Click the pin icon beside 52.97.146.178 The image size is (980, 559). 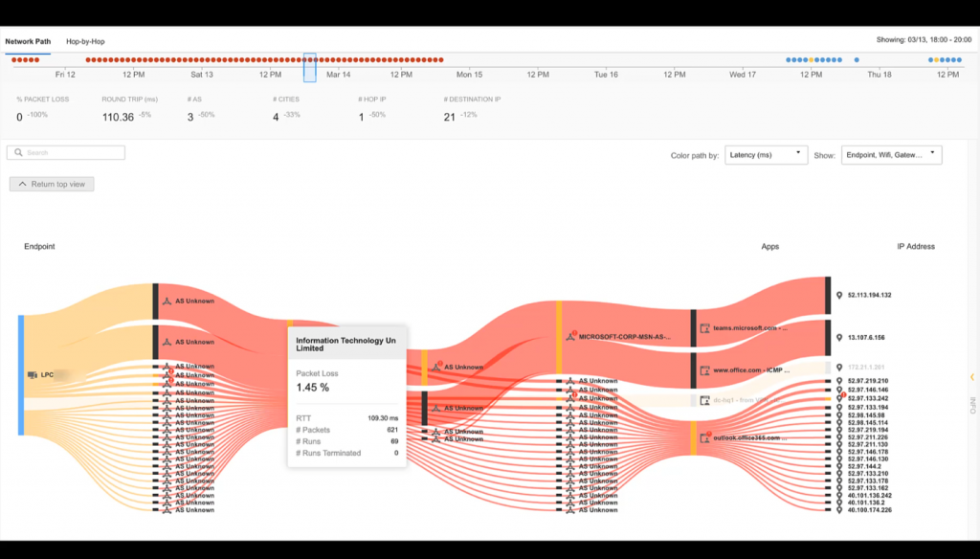pyautogui.click(x=839, y=452)
